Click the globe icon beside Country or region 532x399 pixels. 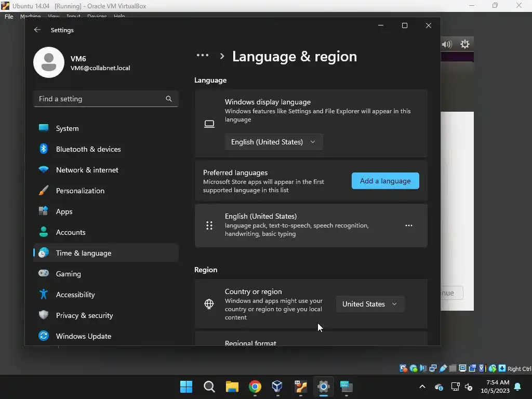click(x=209, y=303)
